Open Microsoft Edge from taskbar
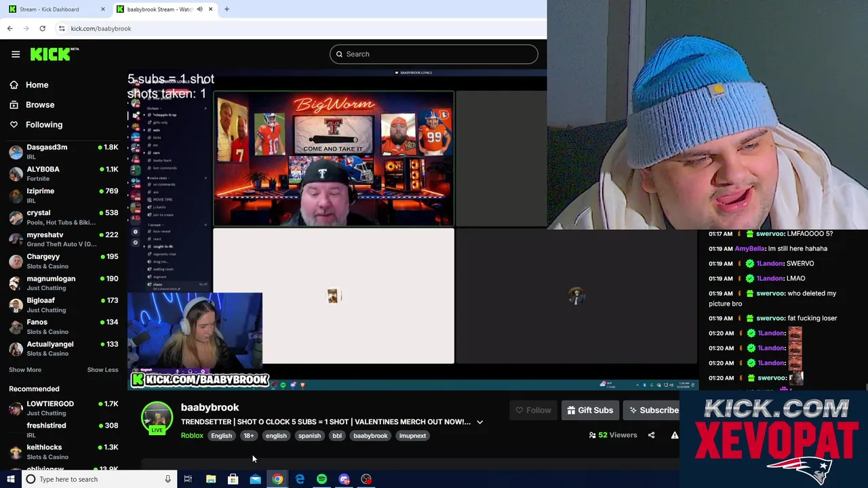 (x=300, y=479)
